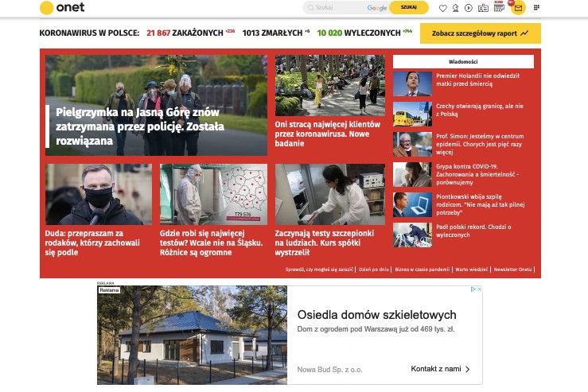The width and height of the screenshot is (588, 392).
Task: Click the yellow SZUKAJ button
Action: click(x=409, y=7)
